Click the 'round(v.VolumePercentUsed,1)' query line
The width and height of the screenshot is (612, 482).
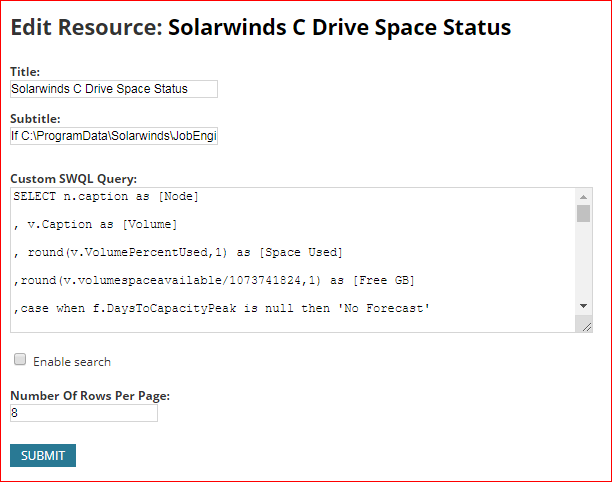[178, 253]
